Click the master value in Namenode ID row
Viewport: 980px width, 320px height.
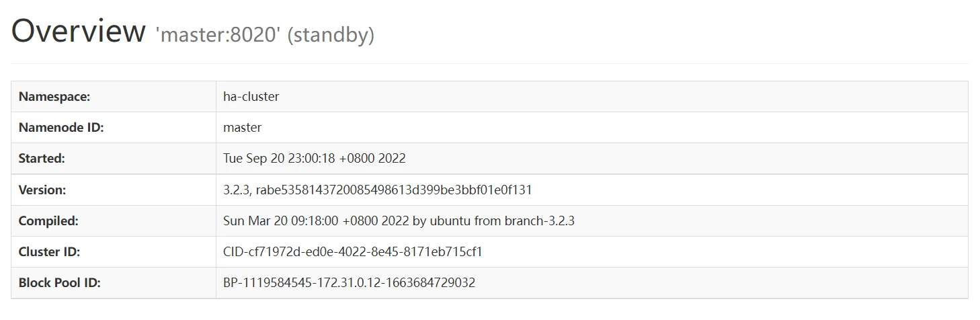[242, 127]
